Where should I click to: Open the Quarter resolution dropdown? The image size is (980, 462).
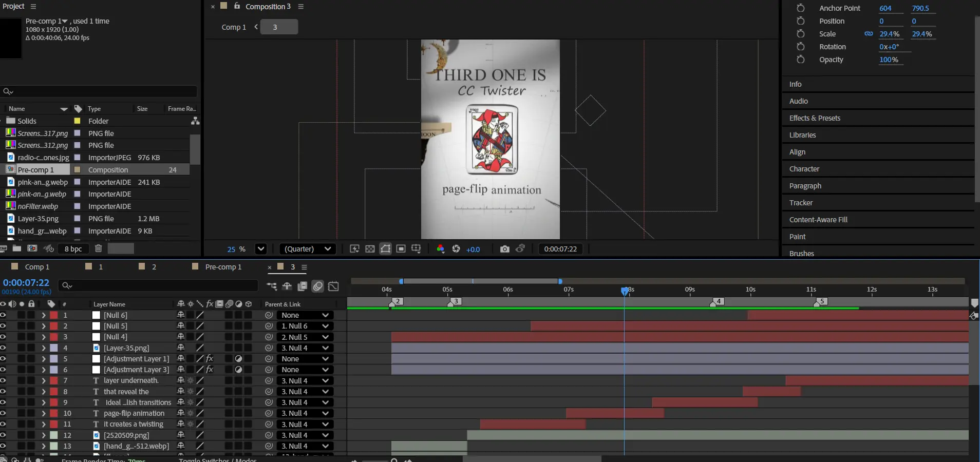pyautogui.click(x=308, y=249)
